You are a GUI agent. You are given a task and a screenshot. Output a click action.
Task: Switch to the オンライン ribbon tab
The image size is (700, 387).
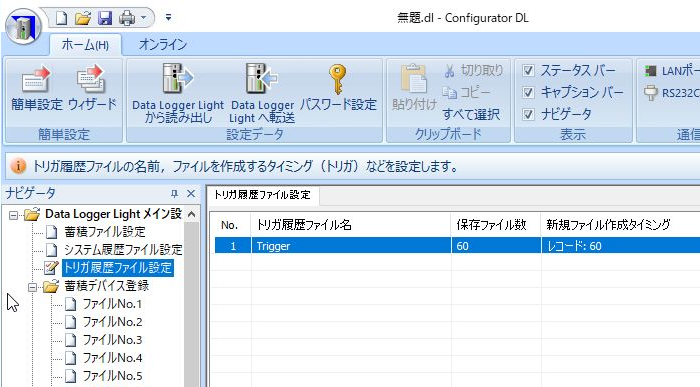162,44
